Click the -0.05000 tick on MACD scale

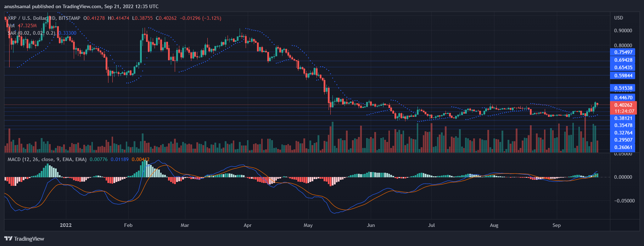pyautogui.click(x=623, y=201)
